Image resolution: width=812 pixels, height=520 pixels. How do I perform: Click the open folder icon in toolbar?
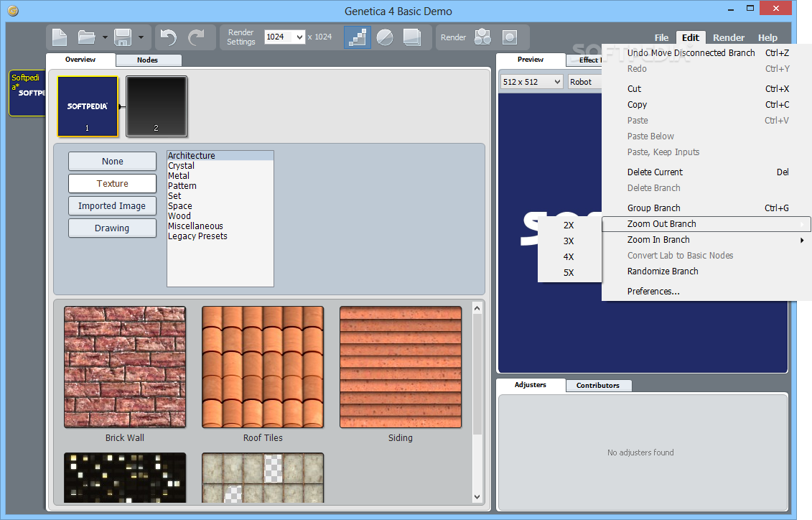coord(86,37)
